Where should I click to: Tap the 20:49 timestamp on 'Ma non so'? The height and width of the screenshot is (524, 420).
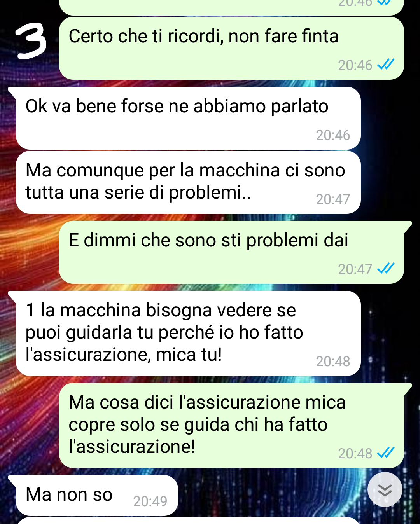tap(150, 501)
